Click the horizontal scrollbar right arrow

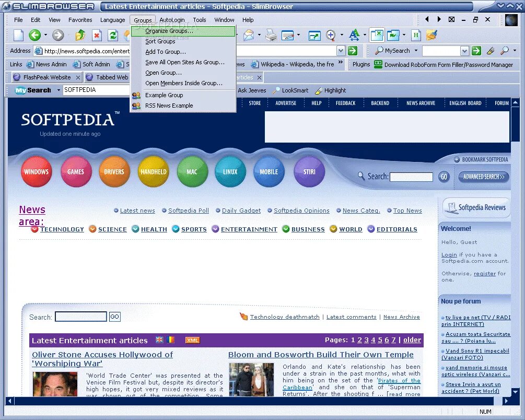pos(506,401)
